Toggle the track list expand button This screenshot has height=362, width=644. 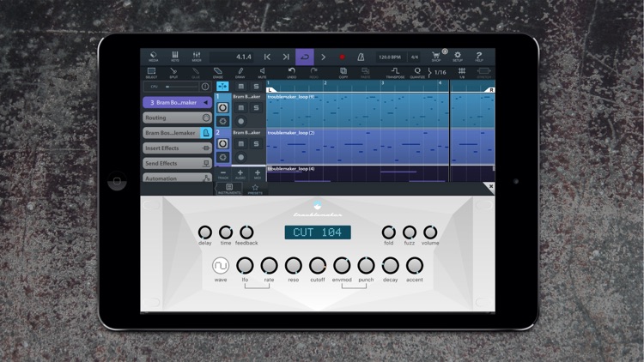222,86
